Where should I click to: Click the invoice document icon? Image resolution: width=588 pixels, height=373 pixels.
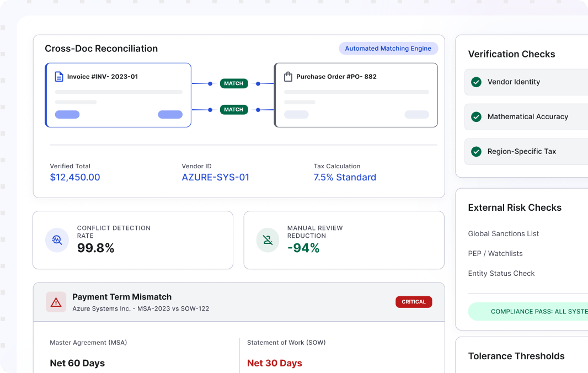(x=59, y=77)
